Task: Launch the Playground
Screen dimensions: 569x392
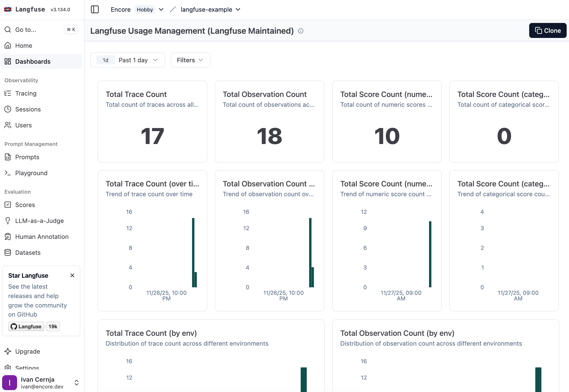Action: click(x=31, y=173)
